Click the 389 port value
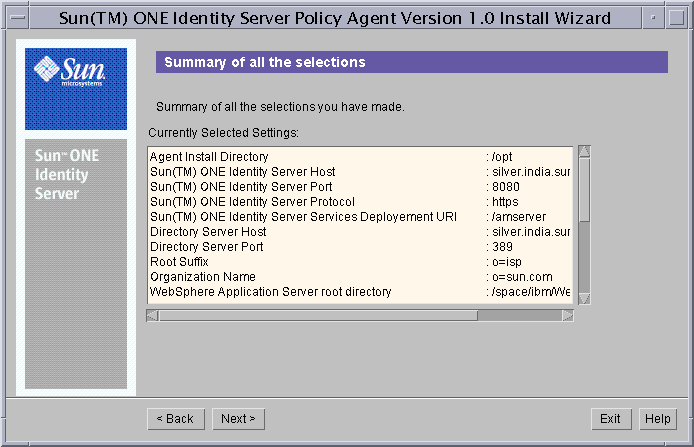 tap(502, 247)
